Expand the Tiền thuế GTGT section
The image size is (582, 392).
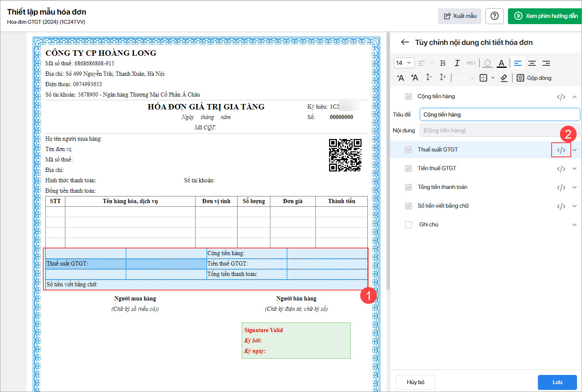tap(575, 169)
